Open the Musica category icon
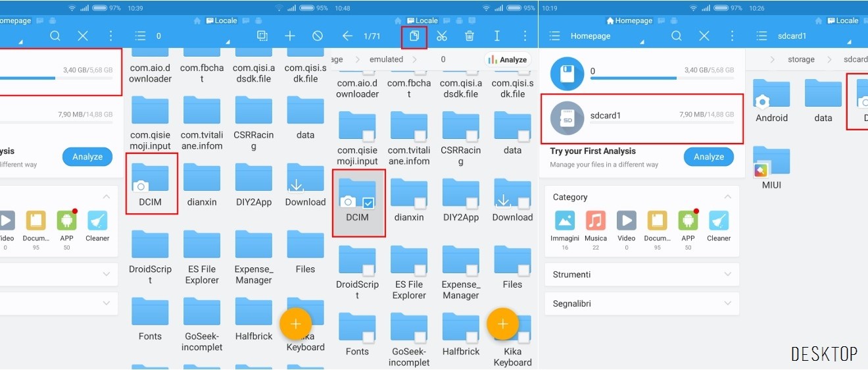 point(596,220)
